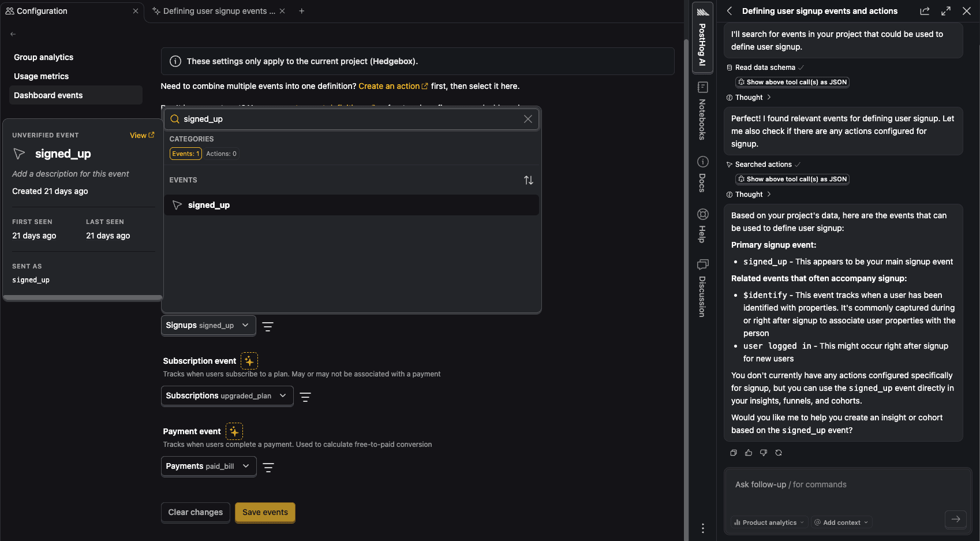Sort the events search results list
The image size is (980, 541).
529,180
